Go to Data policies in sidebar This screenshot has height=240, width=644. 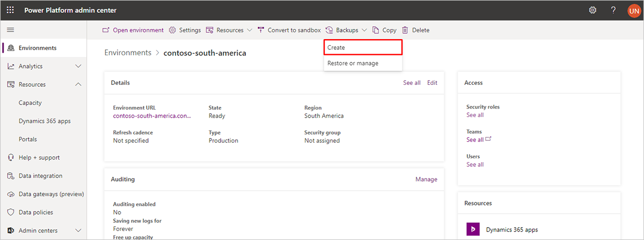[35, 212]
